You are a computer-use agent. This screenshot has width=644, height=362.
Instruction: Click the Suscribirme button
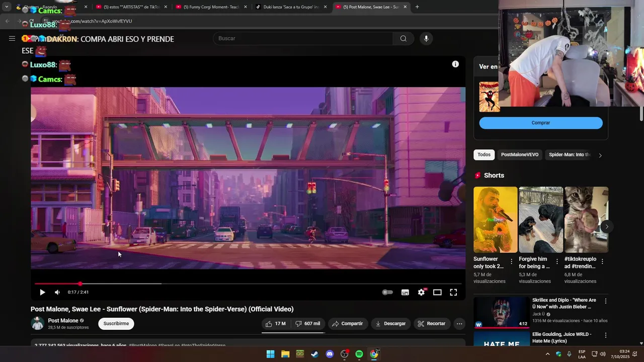click(116, 324)
